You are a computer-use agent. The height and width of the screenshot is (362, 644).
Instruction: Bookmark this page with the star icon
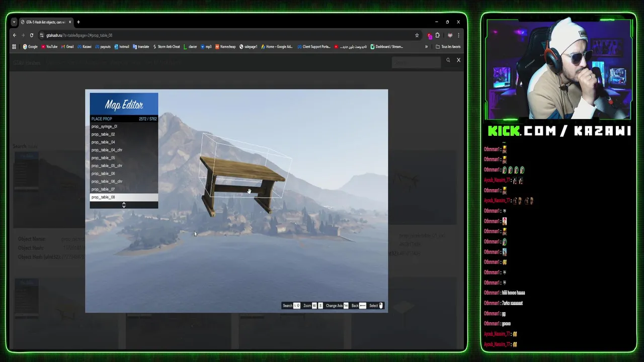click(417, 35)
